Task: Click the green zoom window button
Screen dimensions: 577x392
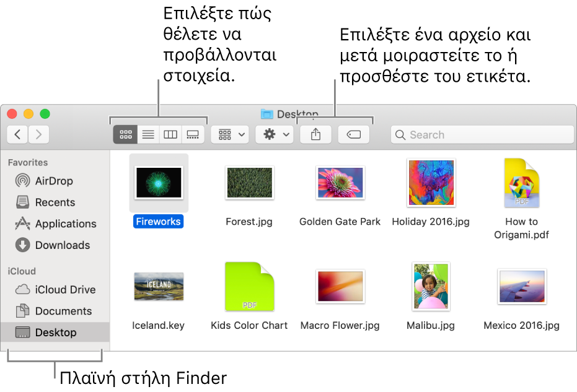Action: (45, 113)
